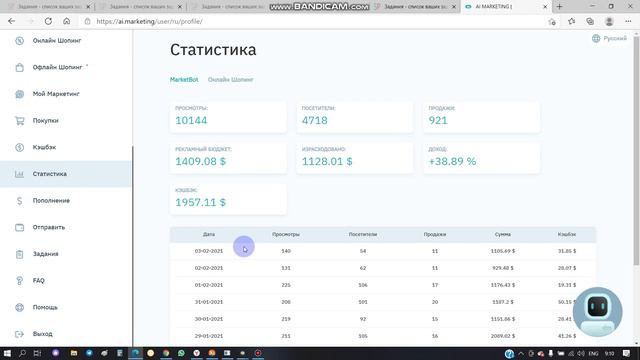
Task: Click the Посетители column header
Action: click(363, 234)
